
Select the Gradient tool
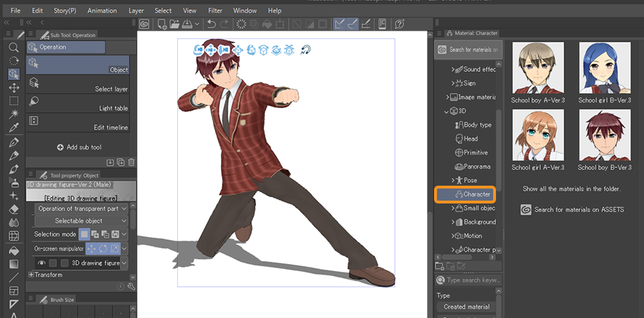coord(14,263)
